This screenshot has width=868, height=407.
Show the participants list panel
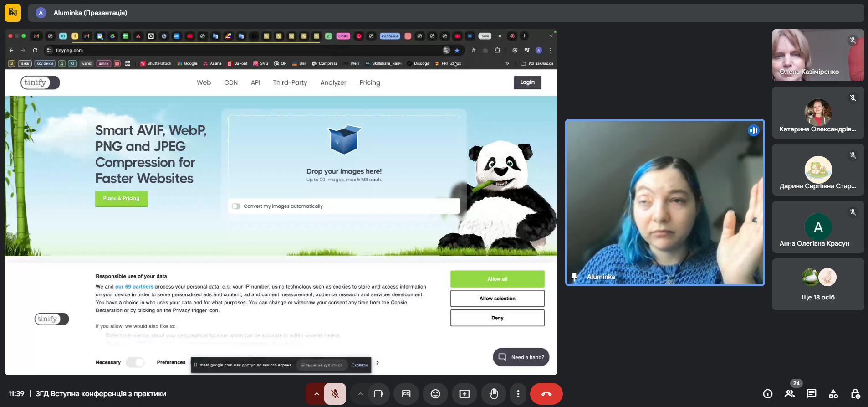pos(790,394)
